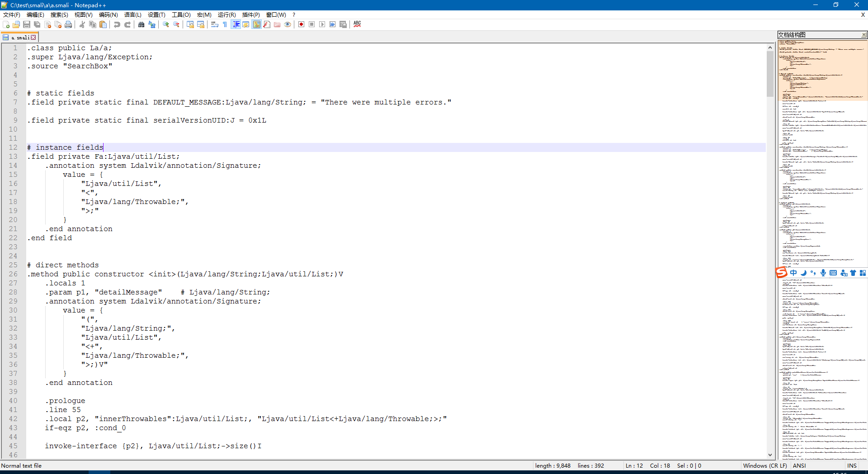
Task: Open the 插件(P) menu
Action: click(x=250, y=14)
